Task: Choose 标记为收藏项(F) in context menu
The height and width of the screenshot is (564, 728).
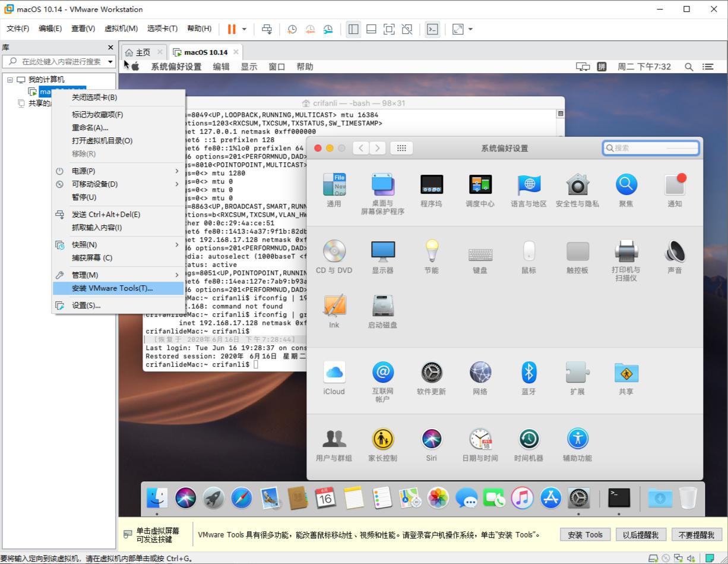Action: tap(118, 115)
